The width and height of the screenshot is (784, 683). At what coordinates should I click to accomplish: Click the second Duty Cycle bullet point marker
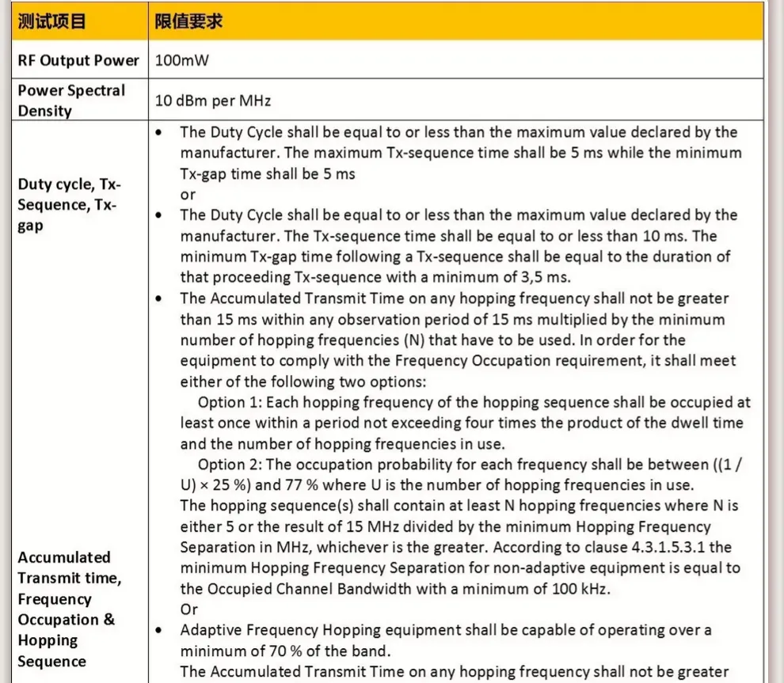162,215
